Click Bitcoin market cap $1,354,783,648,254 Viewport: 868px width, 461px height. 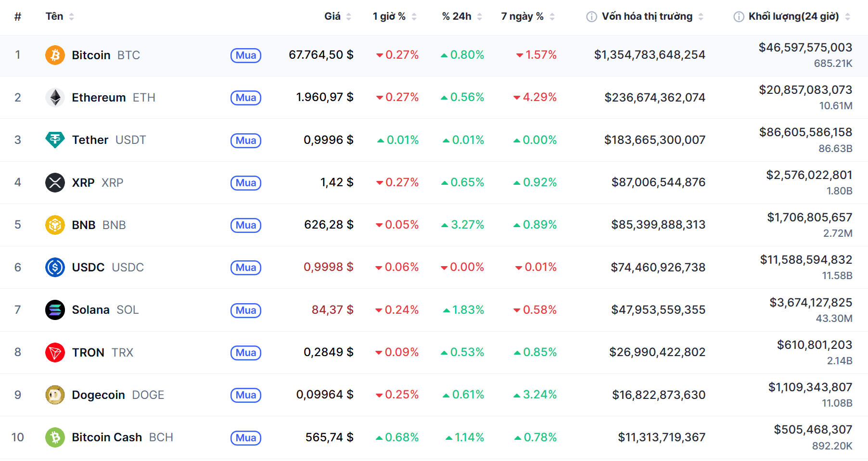650,55
